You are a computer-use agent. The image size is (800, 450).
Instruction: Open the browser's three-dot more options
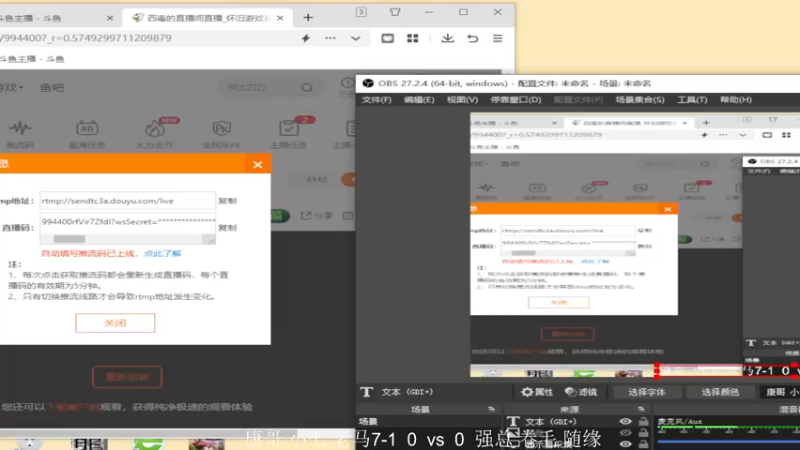[x=330, y=38]
